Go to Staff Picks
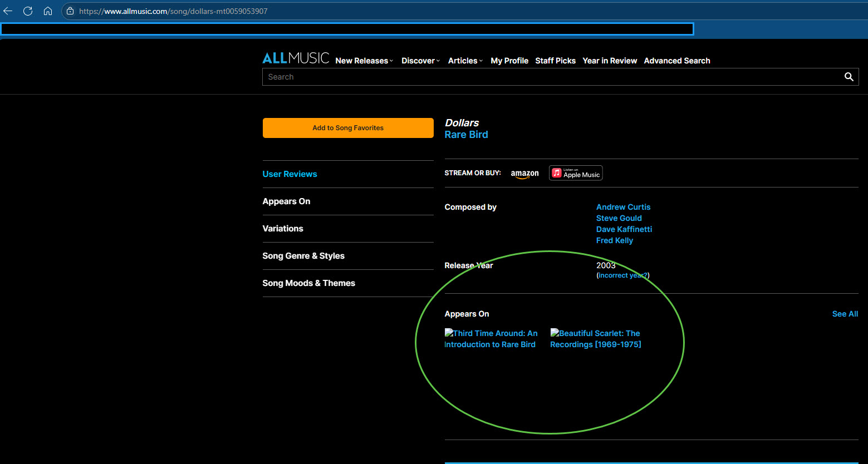The width and height of the screenshot is (868, 464). (555, 61)
